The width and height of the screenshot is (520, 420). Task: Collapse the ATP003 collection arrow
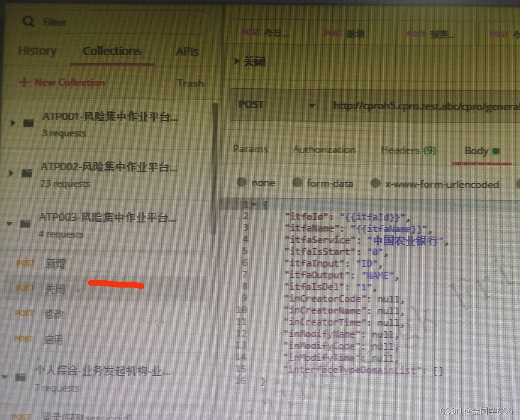(10, 224)
